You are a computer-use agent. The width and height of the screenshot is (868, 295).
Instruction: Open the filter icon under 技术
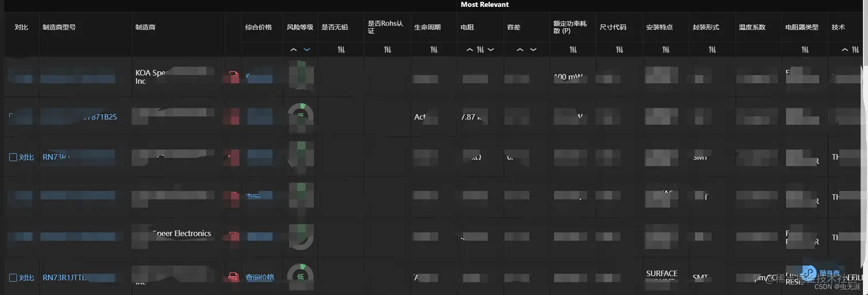[855, 50]
